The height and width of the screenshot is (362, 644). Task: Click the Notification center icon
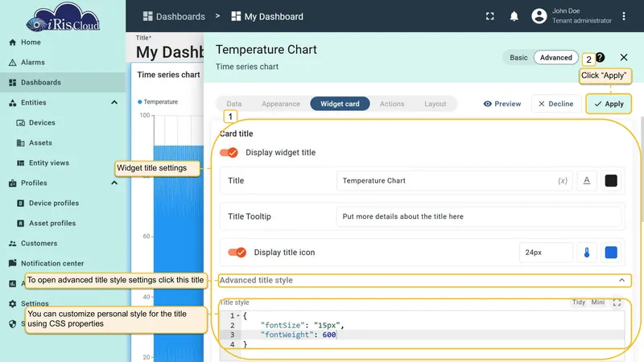(12, 264)
